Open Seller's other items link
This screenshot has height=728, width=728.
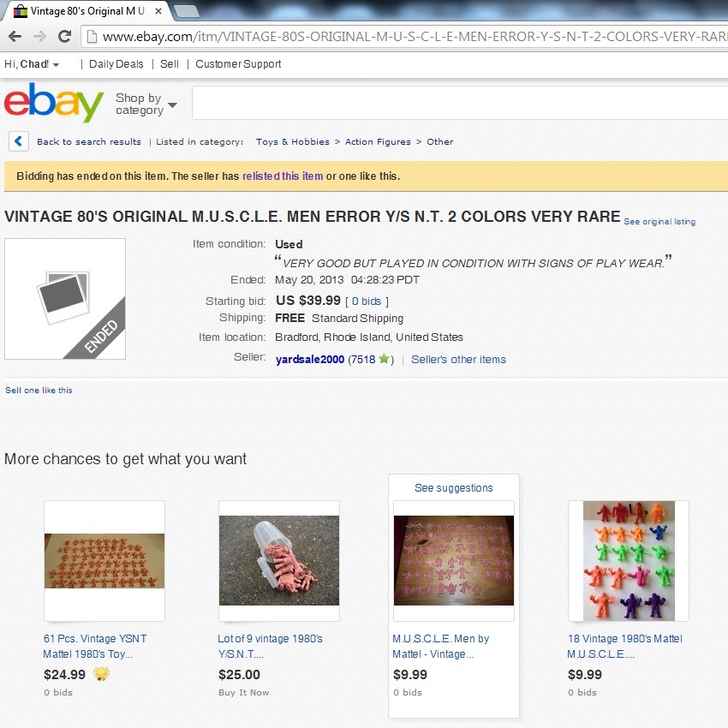(458, 360)
